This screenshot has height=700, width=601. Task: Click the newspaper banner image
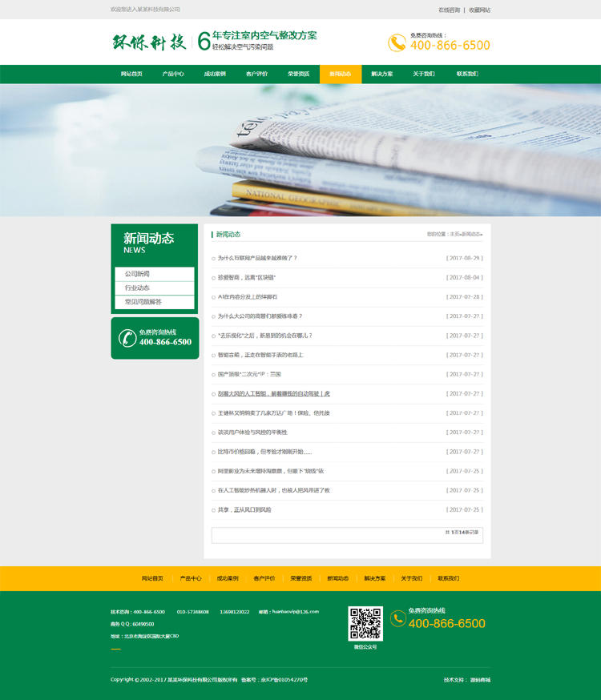pyautogui.click(x=300, y=150)
